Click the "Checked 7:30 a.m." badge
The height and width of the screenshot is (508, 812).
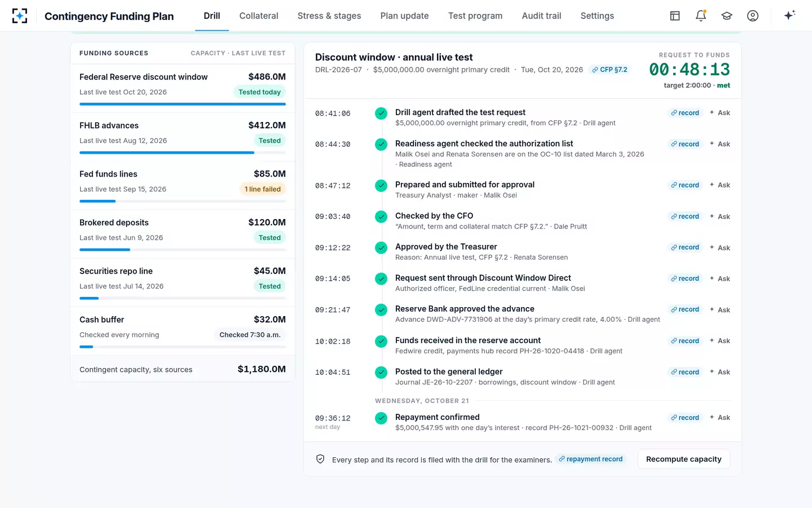250,335
